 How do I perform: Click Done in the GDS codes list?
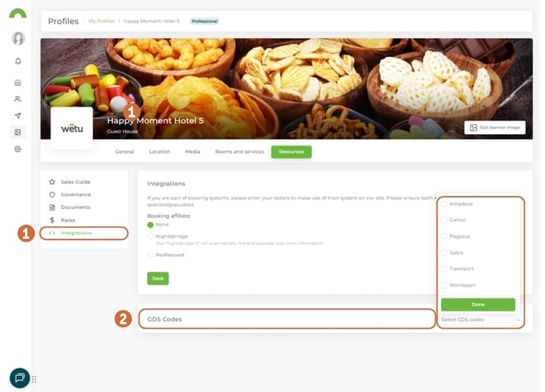[x=478, y=304]
